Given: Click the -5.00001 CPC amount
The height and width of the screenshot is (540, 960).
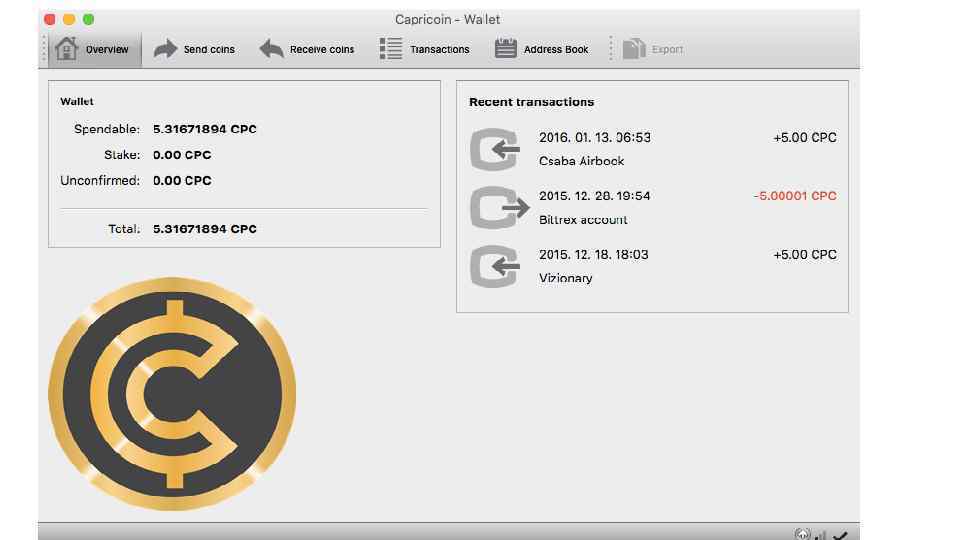Looking at the screenshot, I should (x=795, y=196).
